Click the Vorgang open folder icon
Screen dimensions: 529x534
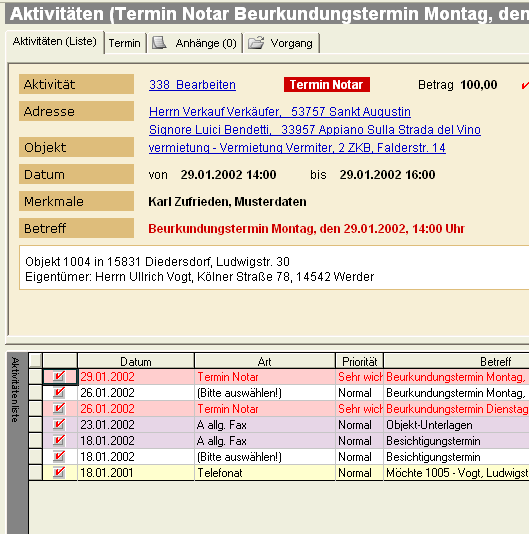pyautogui.click(x=256, y=43)
